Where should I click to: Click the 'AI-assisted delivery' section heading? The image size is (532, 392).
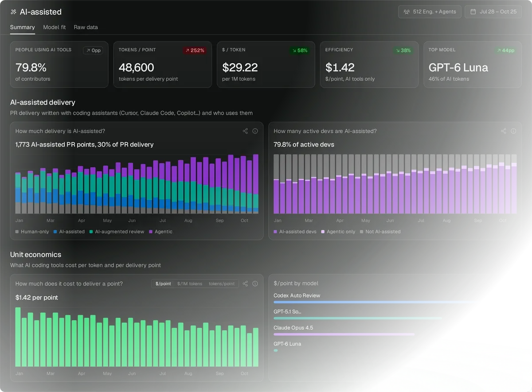[43, 102]
